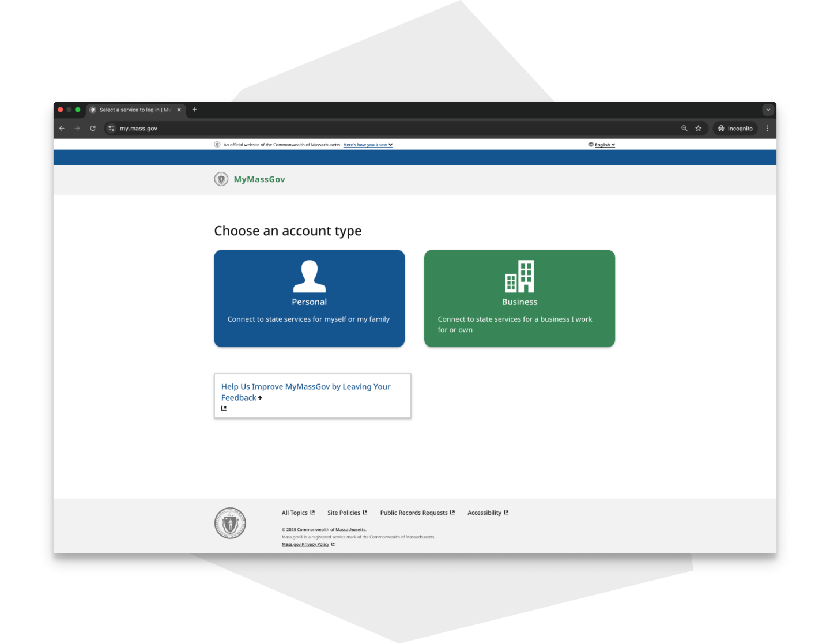Click "Connect to state services for myself or my family"

308,319
